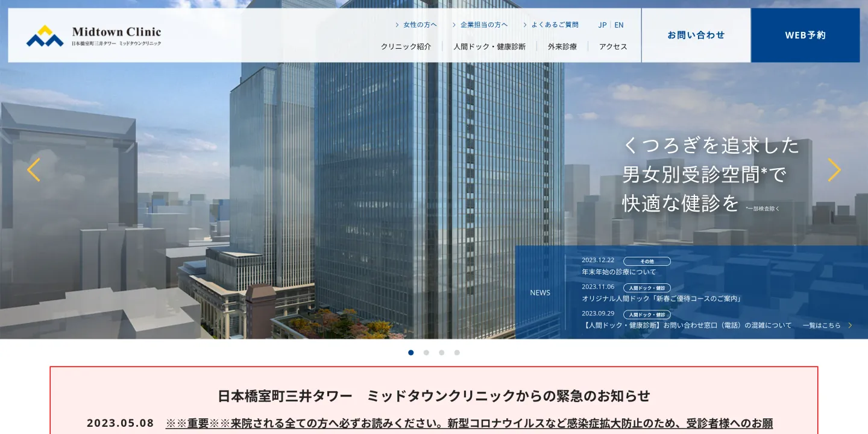
Task: Click the その他 news category tag
Action: pyautogui.click(x=647, y=261)
